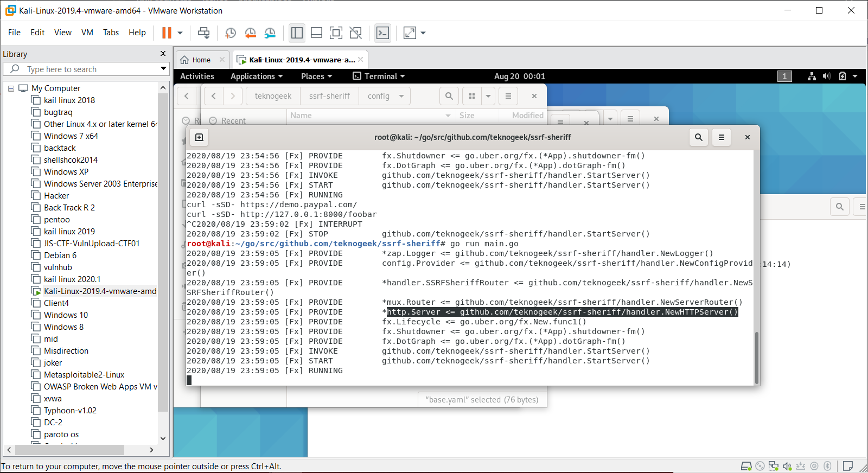Close the Kali-Linux-2019.4 VM tab
Viewport: 868px width, 473px height.
point(361,60)
